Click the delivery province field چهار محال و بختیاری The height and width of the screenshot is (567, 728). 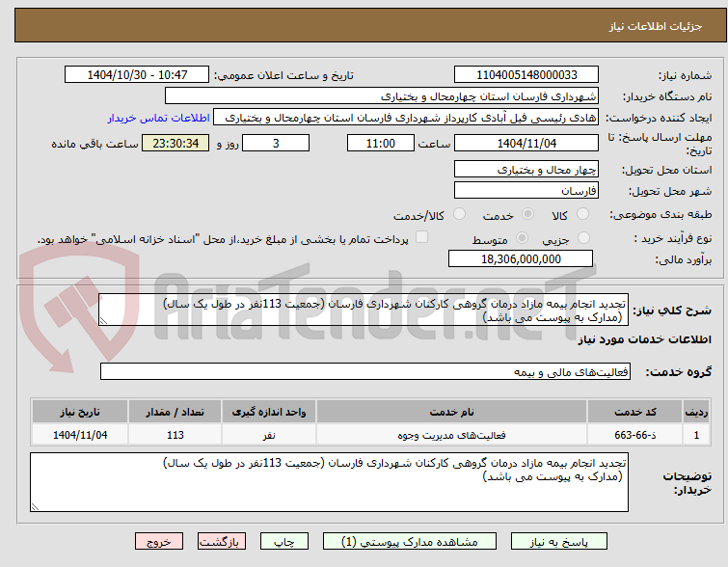[526, 169]
